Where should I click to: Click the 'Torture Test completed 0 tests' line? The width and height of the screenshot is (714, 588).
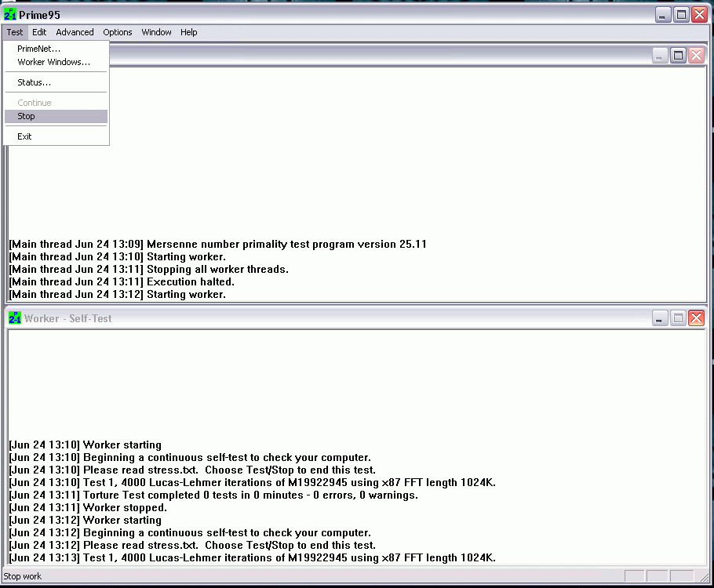pyautogui.click(x=213, y=495)
